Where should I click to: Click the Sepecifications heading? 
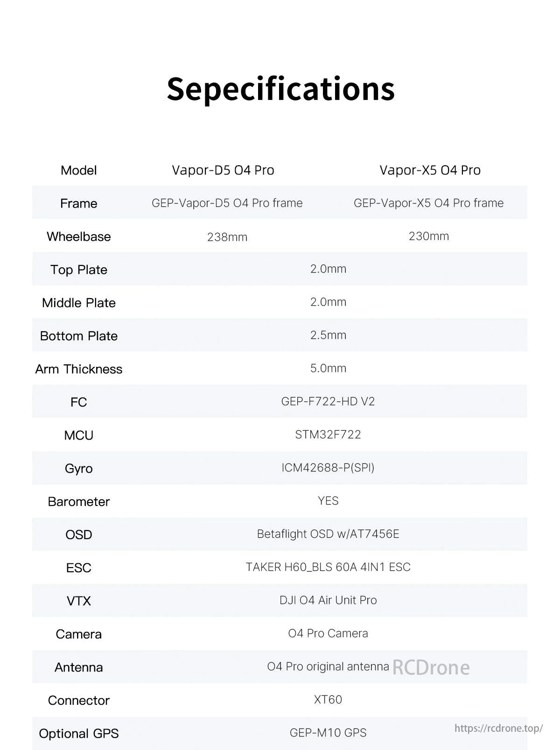click(x=280, y=88)
